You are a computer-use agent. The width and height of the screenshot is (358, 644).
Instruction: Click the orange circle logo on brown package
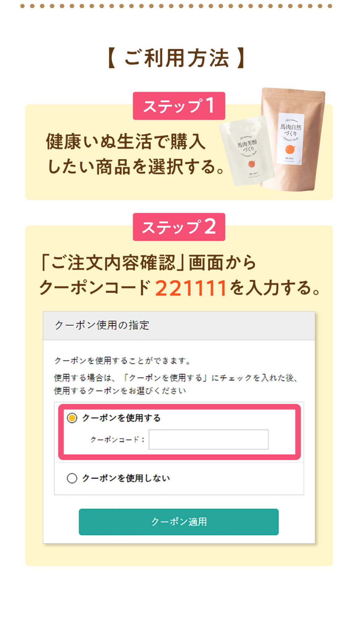coord(290,149)
